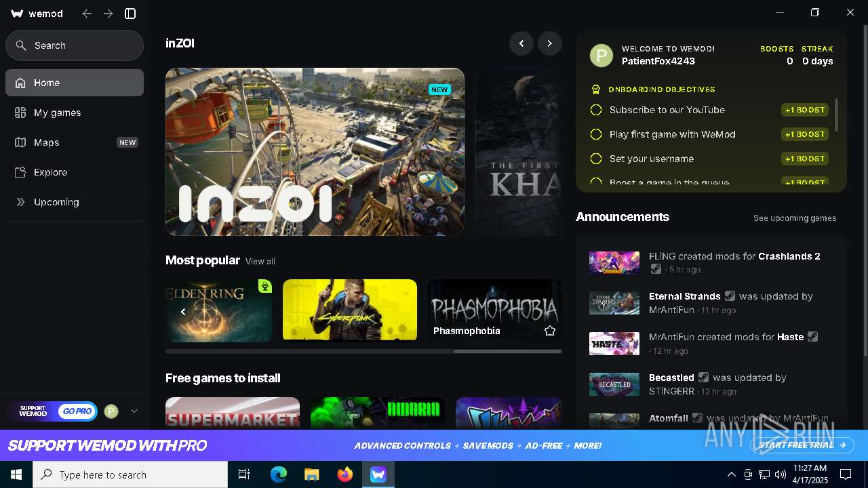The width and height of the screenshot is (868, 488).
Task: Open the Cyberpunk game card
Action: 350,310
